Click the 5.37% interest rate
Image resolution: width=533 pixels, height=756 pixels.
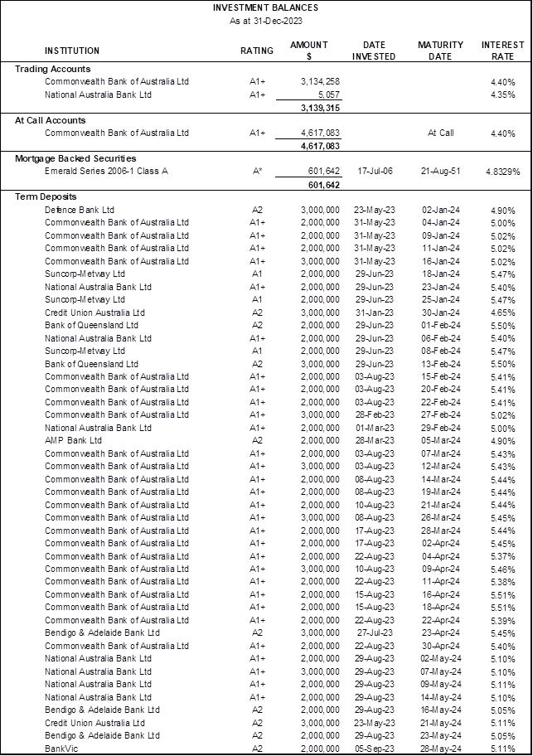click(x=502, y=556)
